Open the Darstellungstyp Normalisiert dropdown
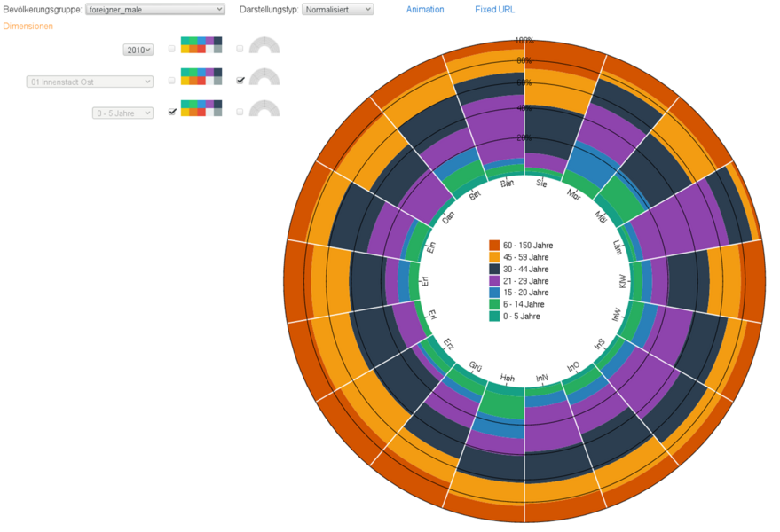This screenshot has width=780, height=532. (x=337, y=10)
